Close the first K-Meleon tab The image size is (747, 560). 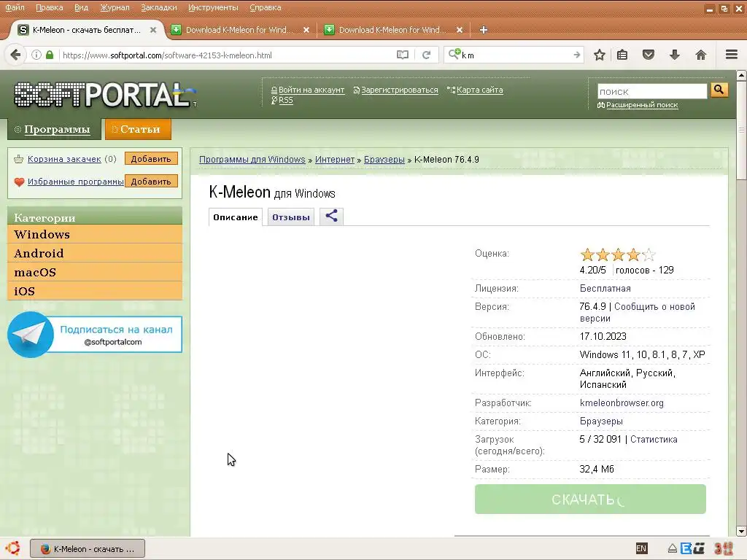153,29
